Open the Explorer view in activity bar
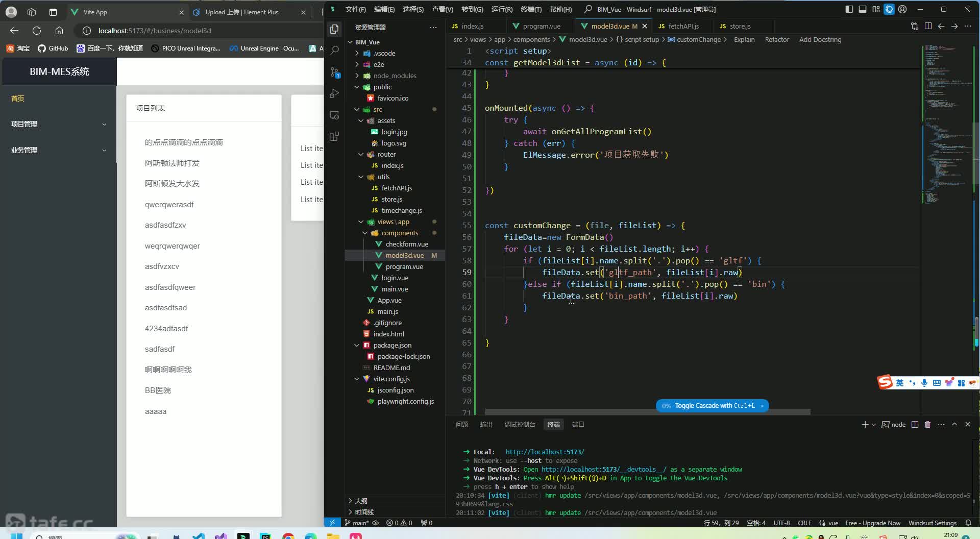 (334, 29)
